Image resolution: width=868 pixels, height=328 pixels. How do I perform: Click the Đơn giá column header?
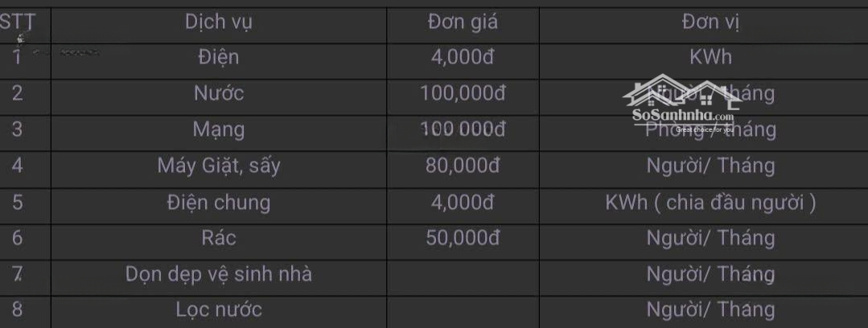(463, 22)
